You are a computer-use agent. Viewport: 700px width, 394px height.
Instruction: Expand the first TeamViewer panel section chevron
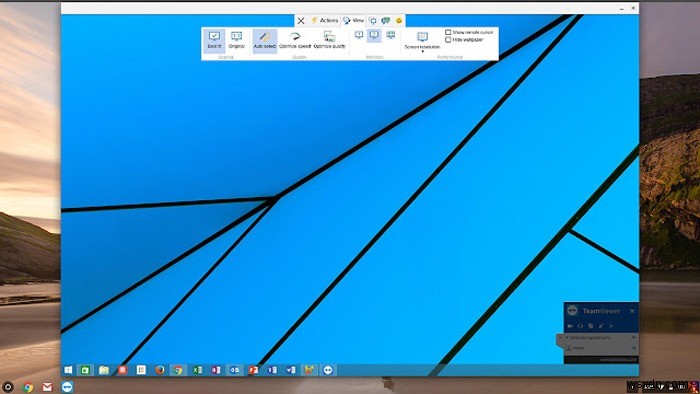pyautogui.click(x=634, y=338)
